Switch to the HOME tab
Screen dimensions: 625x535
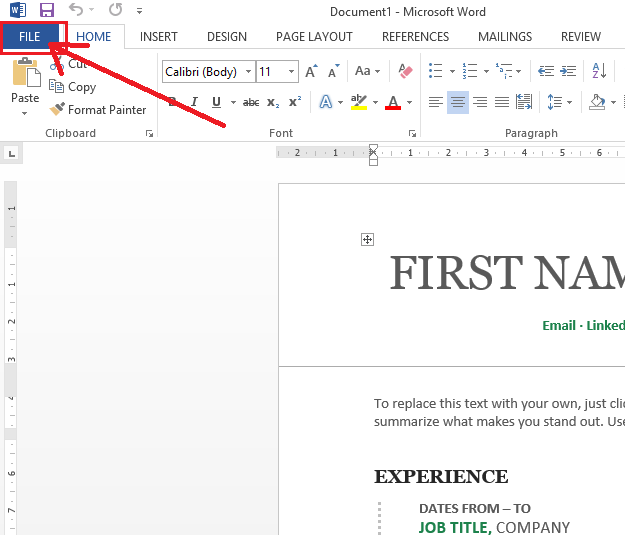click(x=94, y=37)
